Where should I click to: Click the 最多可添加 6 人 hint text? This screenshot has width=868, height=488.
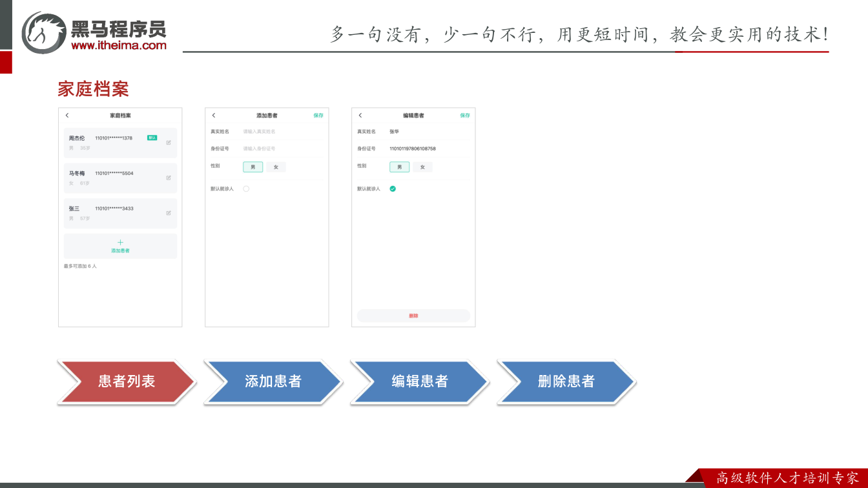tap(80, 266)
